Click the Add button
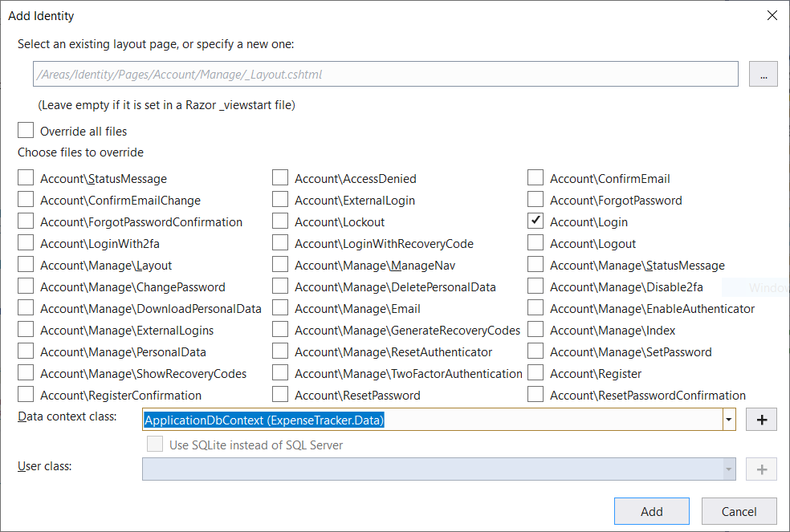790x532 pixels. click(x=651, y=511)
